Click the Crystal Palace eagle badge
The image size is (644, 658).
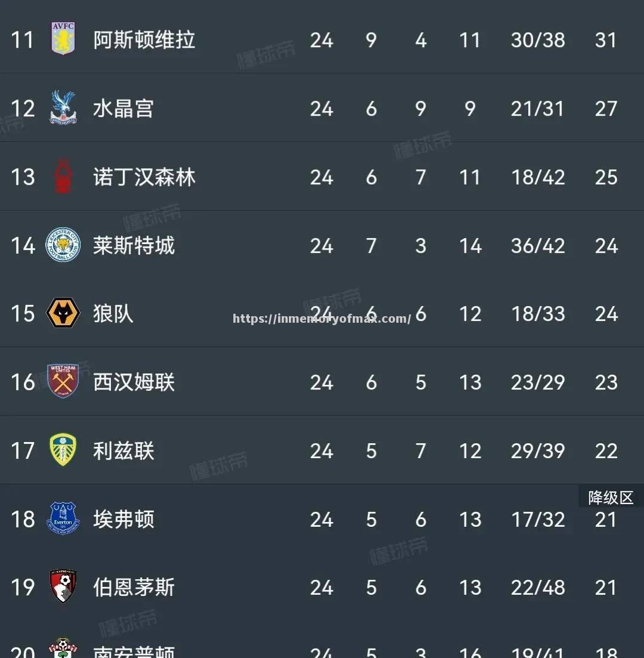coord(63,108)
